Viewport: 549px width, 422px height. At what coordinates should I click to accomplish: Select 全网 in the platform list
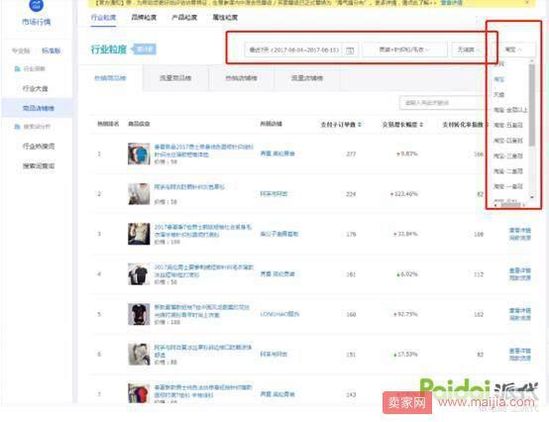click(x=499, y=64)
